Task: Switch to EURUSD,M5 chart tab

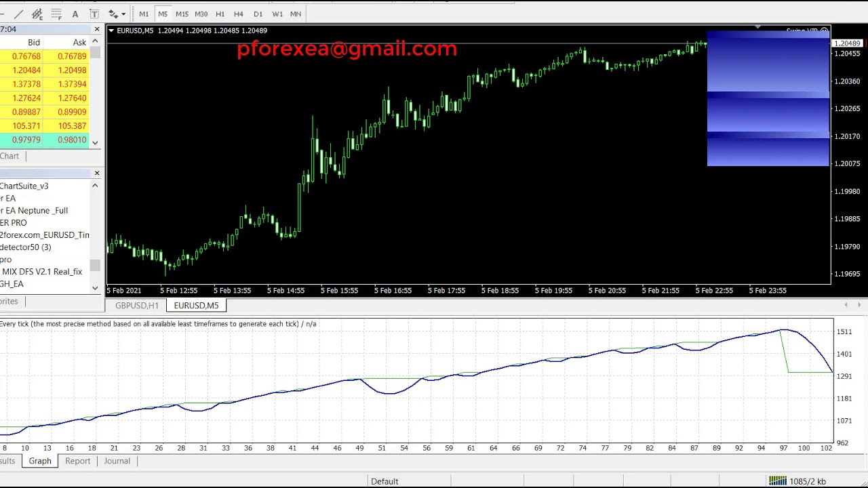Action: click(196, 306)
